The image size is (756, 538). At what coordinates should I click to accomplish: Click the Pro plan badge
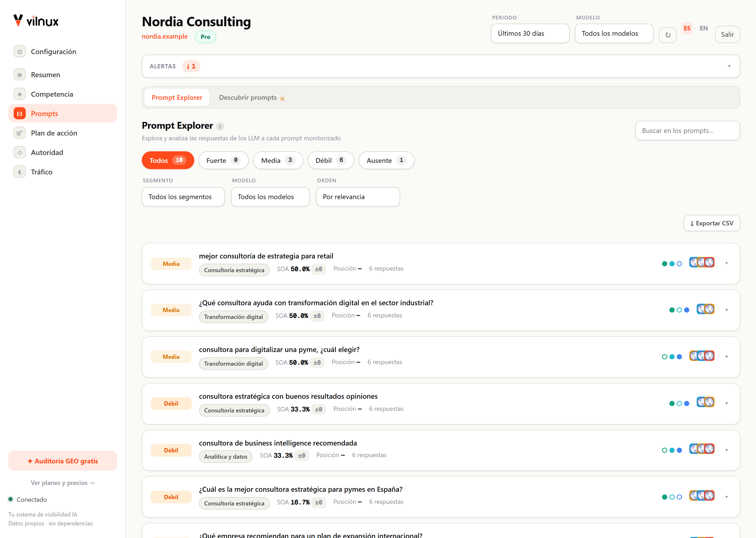click(x=205, y=37)
